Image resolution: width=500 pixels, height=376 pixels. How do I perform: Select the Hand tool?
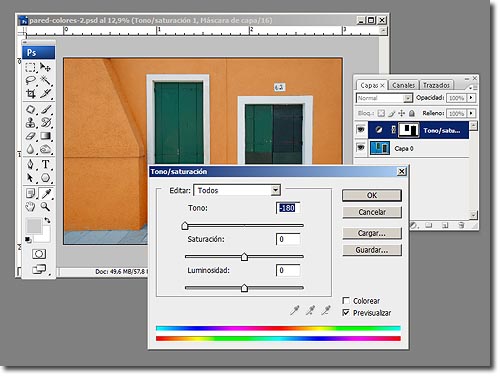point(31,207)
